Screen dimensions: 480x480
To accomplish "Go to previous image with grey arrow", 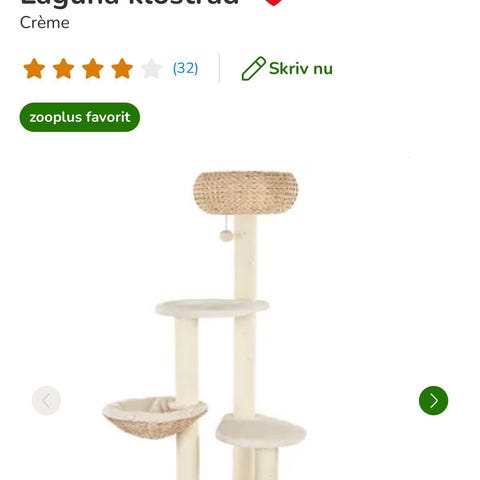I will click(x=46, y=400).
